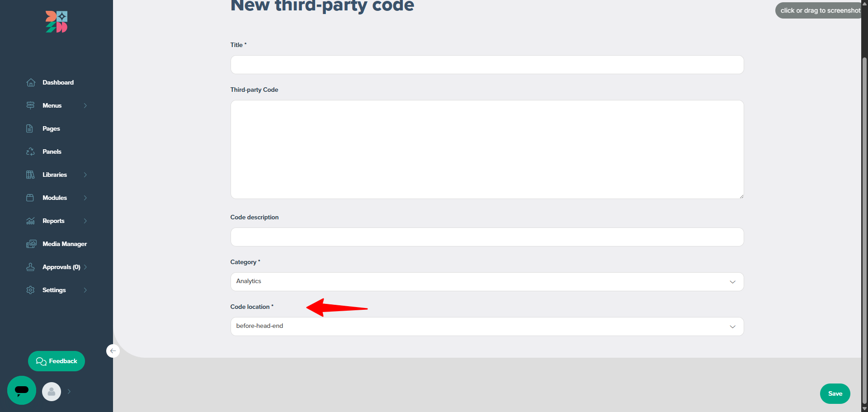Click the Pages document icon
868x412 pixels.
tap(30, 128)
